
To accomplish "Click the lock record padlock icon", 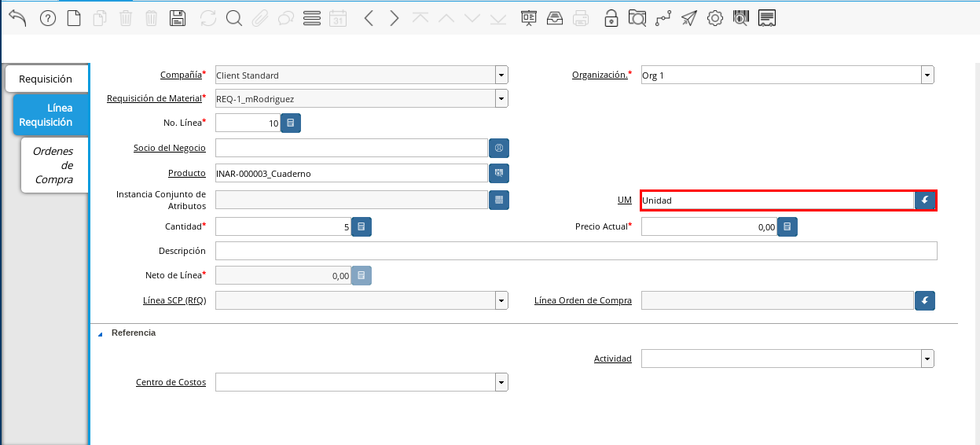I will (611, 19).
